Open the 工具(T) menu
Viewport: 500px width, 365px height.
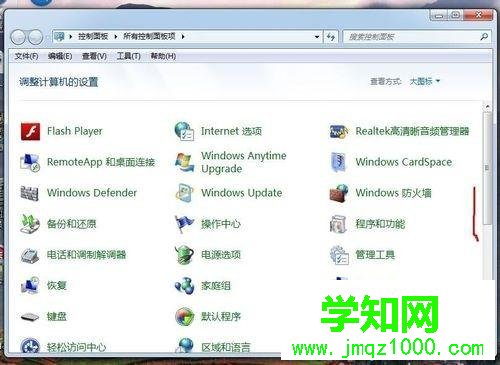129,56
